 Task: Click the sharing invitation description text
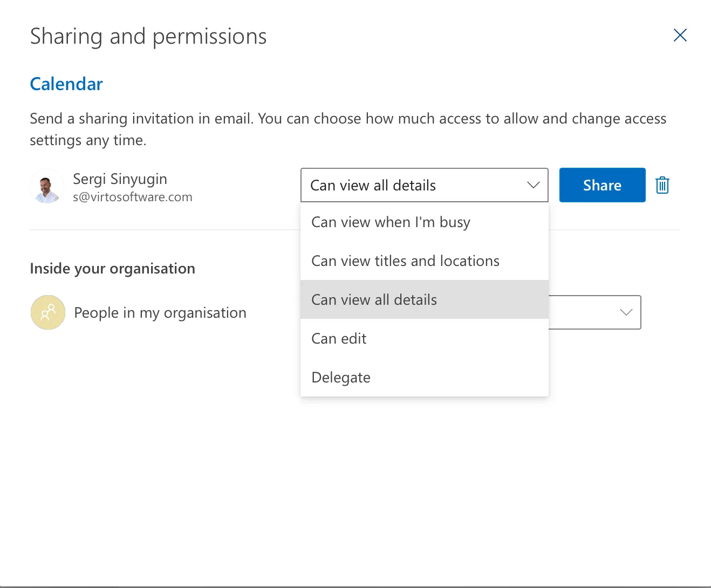[x=348, y=129]
